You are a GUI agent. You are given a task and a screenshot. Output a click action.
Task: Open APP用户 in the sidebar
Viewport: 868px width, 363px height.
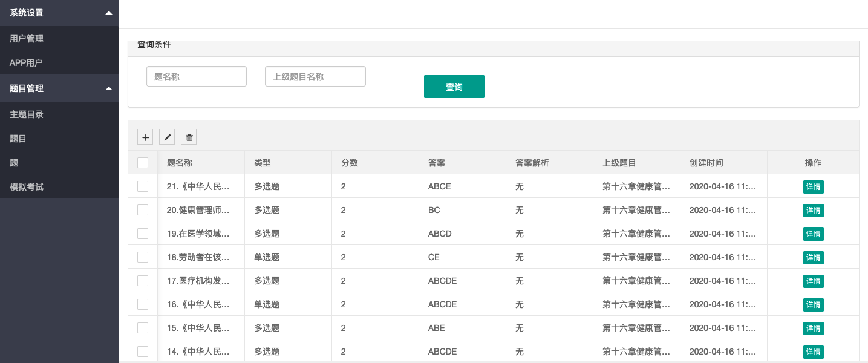point(59,62)
